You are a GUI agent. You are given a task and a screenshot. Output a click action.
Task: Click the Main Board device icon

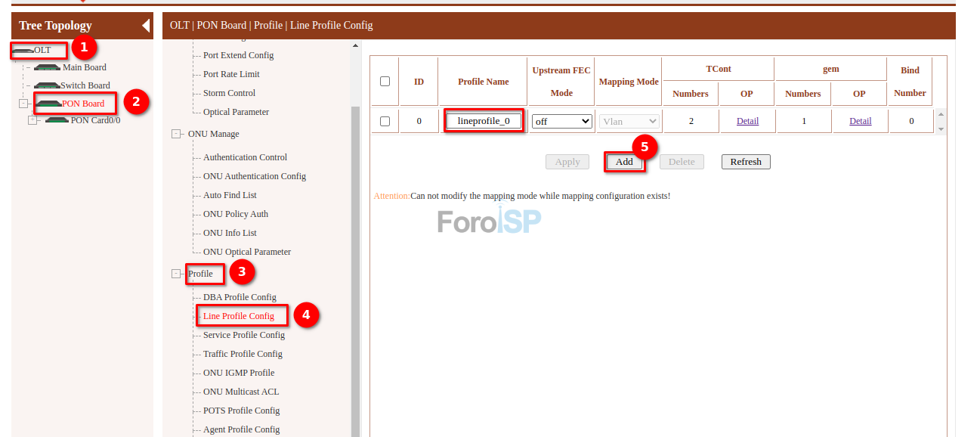pos(47,67)
